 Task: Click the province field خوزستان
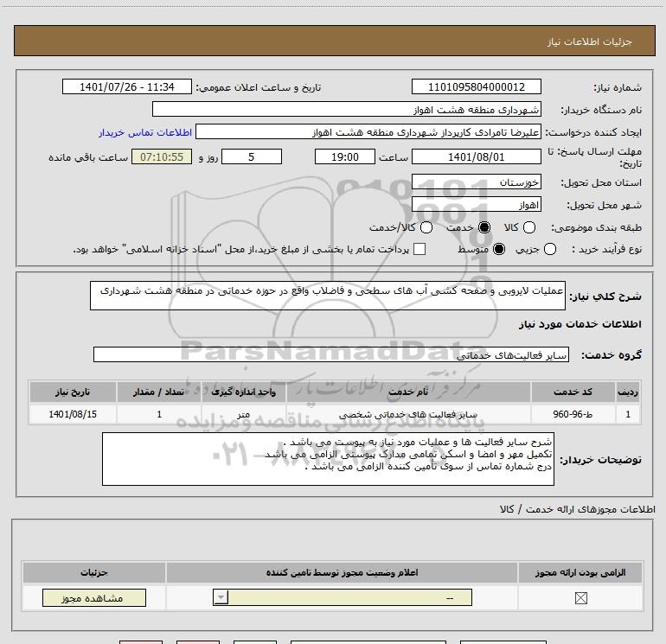coord(476,182)
